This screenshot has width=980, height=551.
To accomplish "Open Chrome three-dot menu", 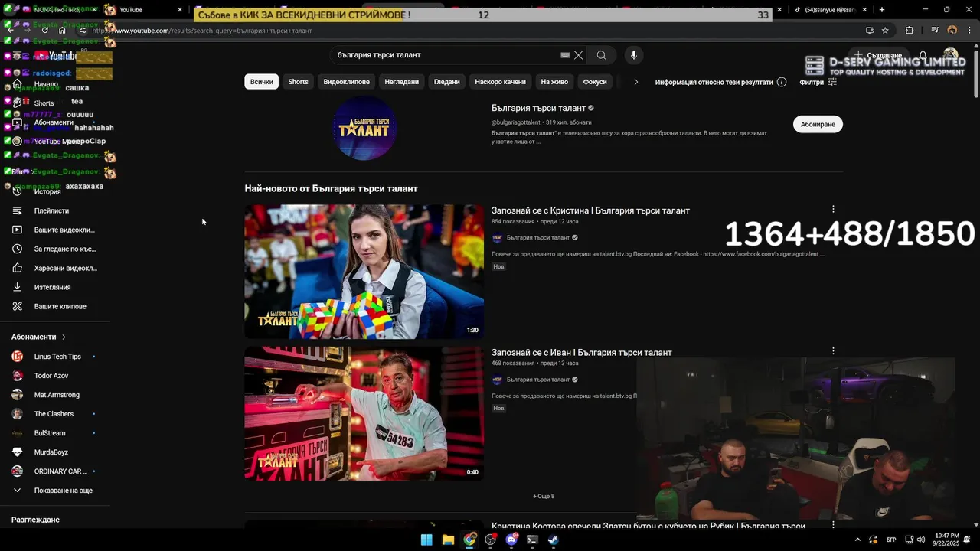I will coord(970,31).
